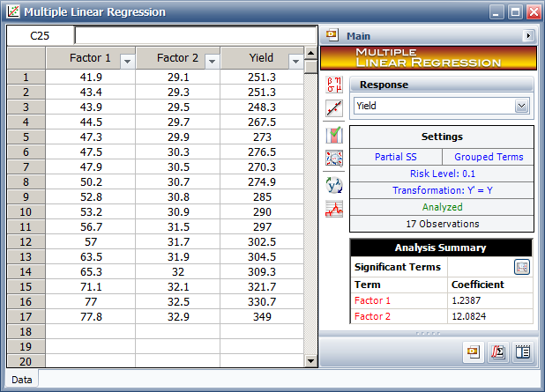Click the Main page icon at panel bottom
The width and height of the screenshot is (545, 392).
click(474, 352)
